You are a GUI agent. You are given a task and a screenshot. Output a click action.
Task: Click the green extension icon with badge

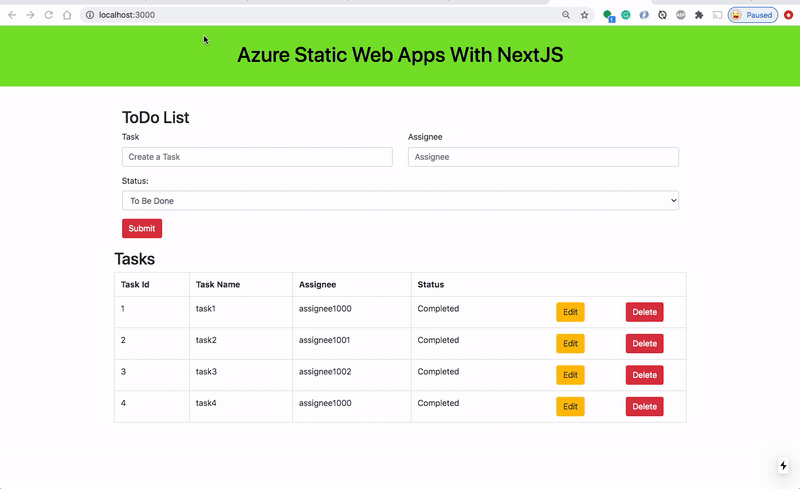tap(608, 15)
